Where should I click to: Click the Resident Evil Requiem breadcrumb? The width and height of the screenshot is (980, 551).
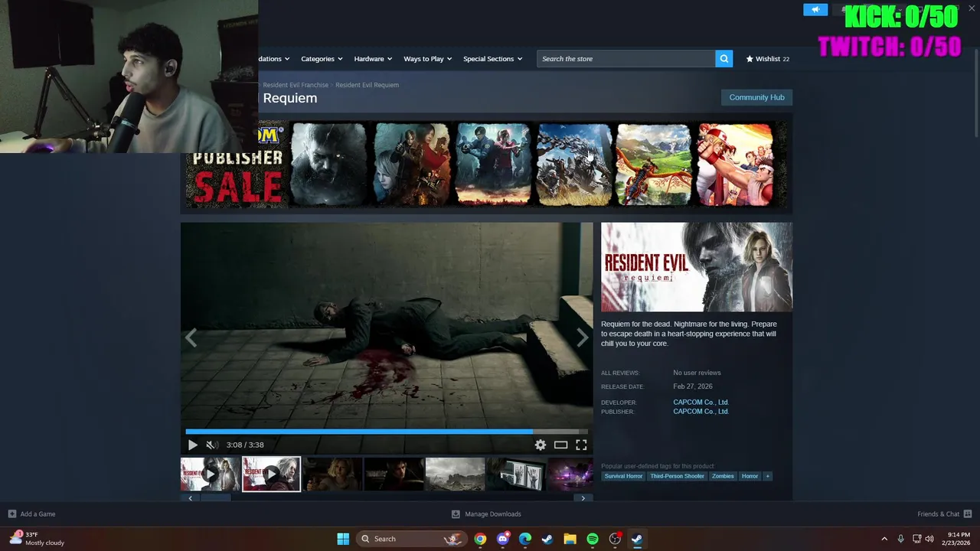click(x=367, y=85)
